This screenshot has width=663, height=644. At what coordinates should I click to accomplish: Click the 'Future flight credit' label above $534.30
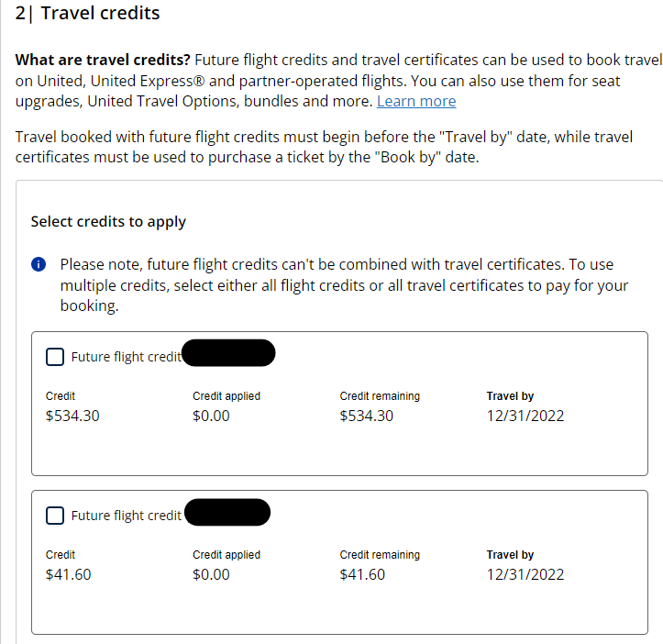click(x=127, y=357)
